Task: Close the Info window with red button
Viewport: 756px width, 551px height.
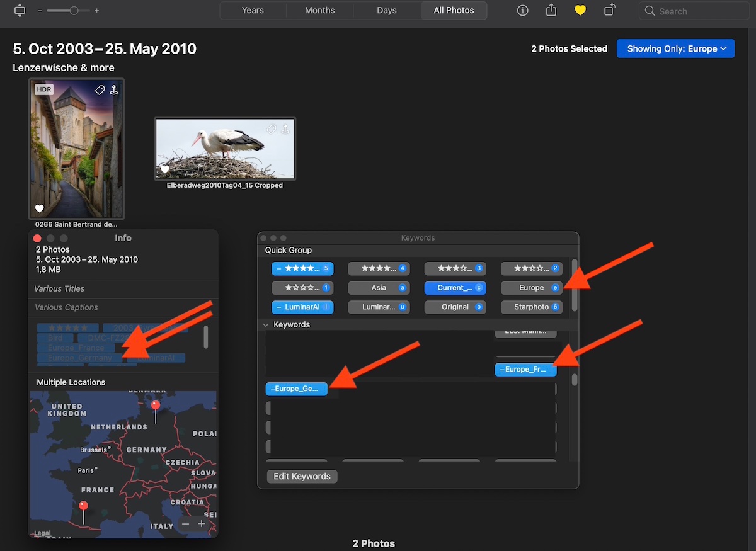Action: click(x=37, y=238)
